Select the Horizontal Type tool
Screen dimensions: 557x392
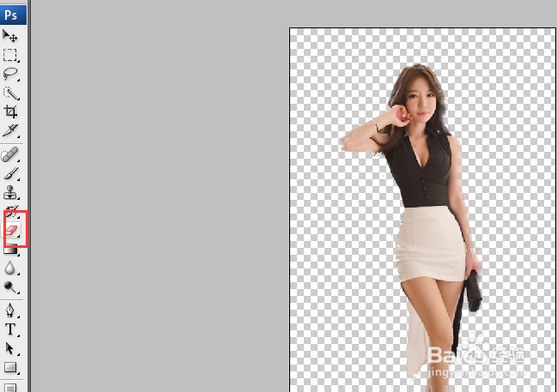click(10, 329)
